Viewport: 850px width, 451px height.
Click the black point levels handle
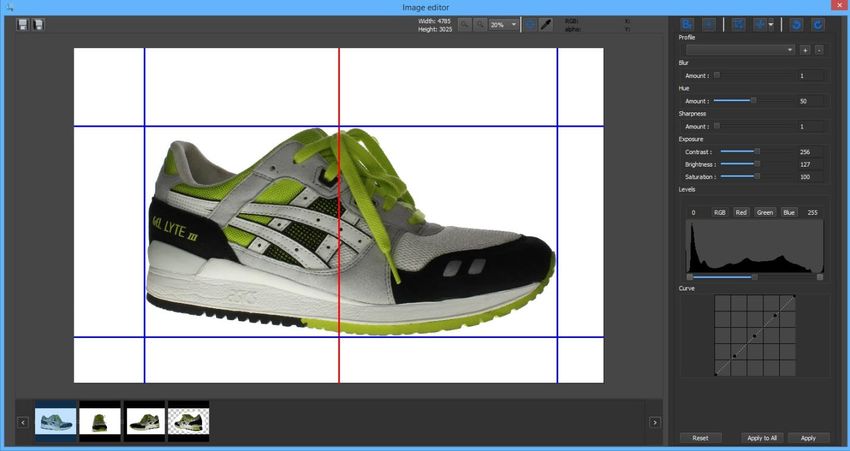[690, 277]
